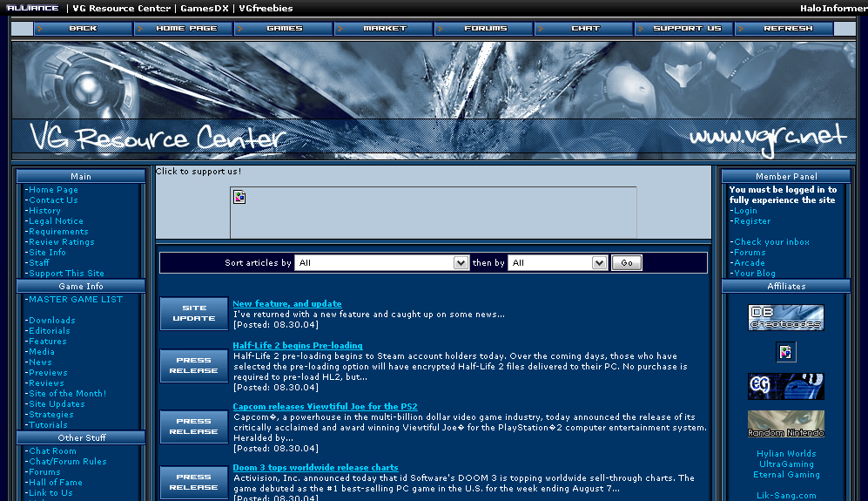Open the 'Doom 3 tops worldwide release charts' article
Screen dimensions: 868x501
point(315,468)
